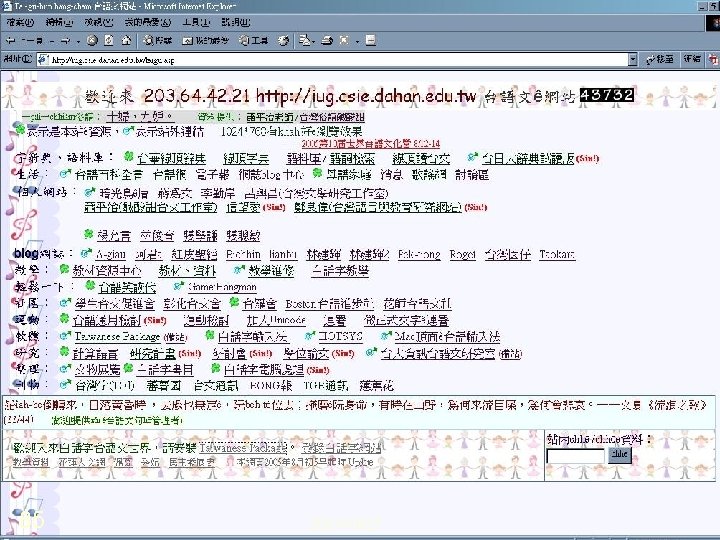Click the Print printer toolbar icon
The image size is (720, 540).
tap(326, 40)
